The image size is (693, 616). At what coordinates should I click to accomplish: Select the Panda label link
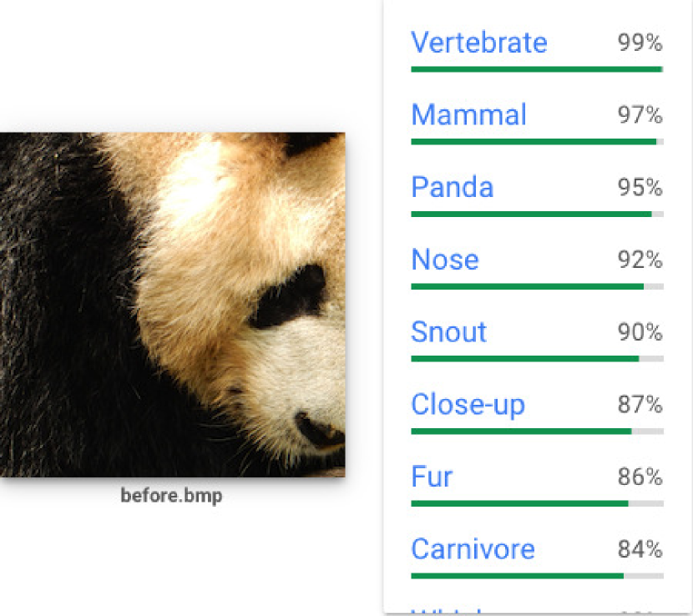click(452, 188)
